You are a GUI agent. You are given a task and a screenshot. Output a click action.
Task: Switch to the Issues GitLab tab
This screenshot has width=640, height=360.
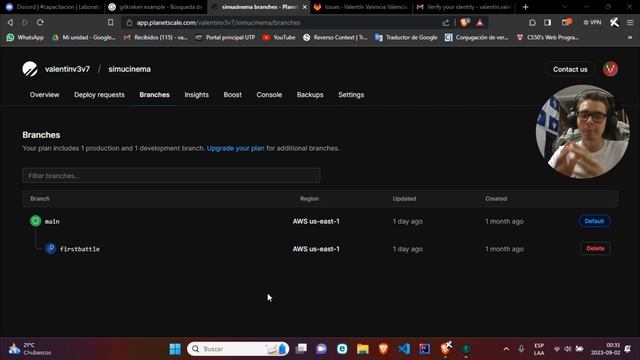pos(361,7)
